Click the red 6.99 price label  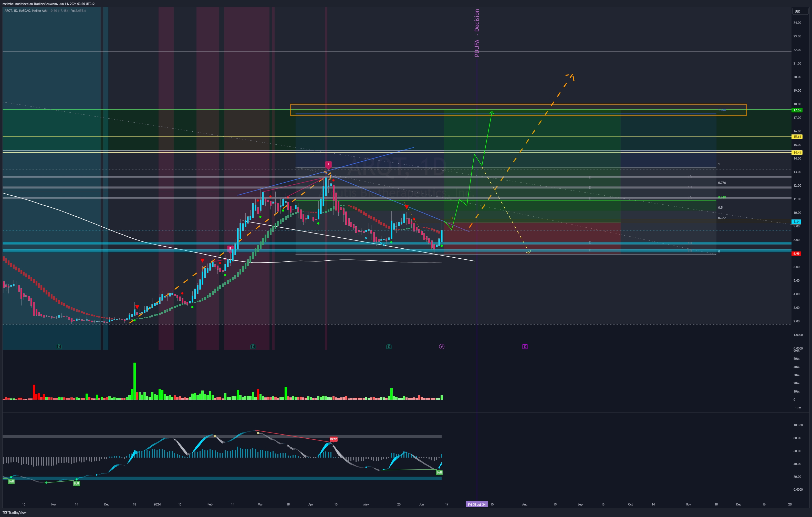click(x=796, y=254)
